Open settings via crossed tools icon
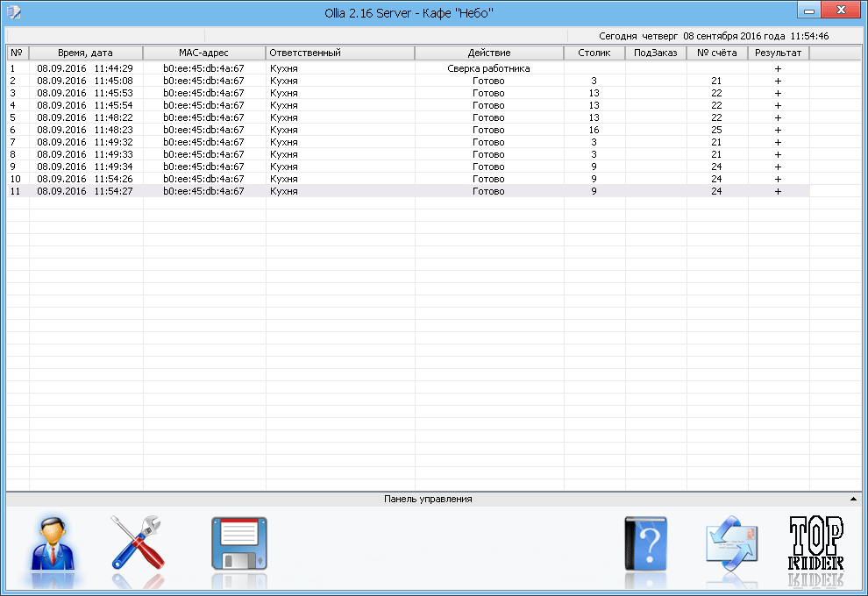This screenshot has height=596, width=868. pos(137,543)
